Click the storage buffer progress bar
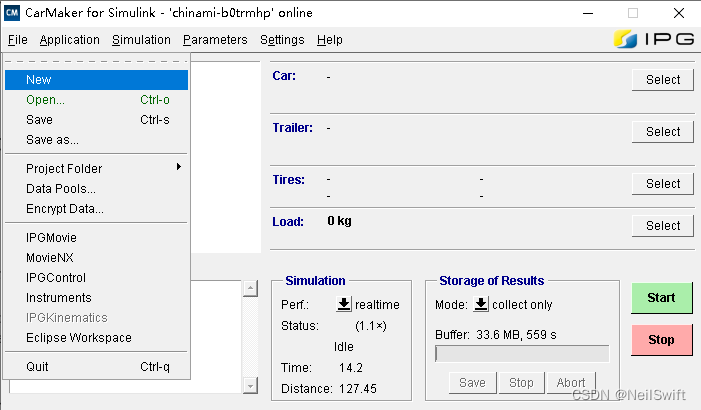The image size is (701, 410). (522, 354)
